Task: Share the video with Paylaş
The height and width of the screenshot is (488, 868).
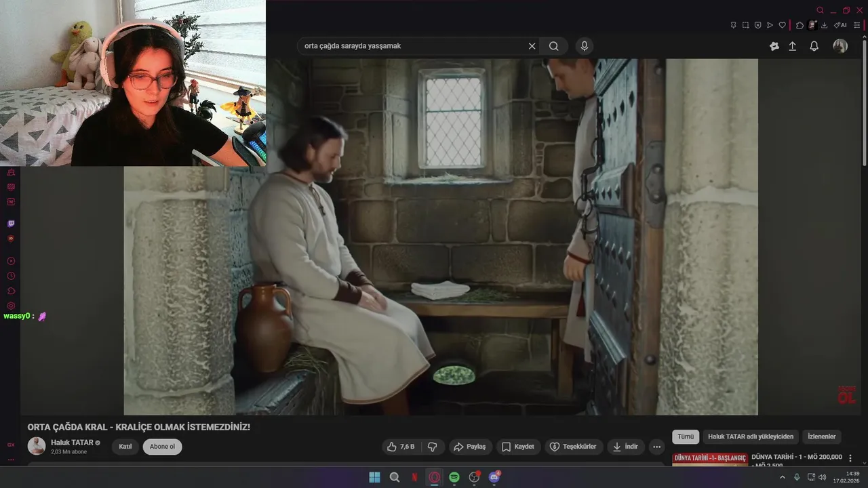Action: (x=470, y=447)
